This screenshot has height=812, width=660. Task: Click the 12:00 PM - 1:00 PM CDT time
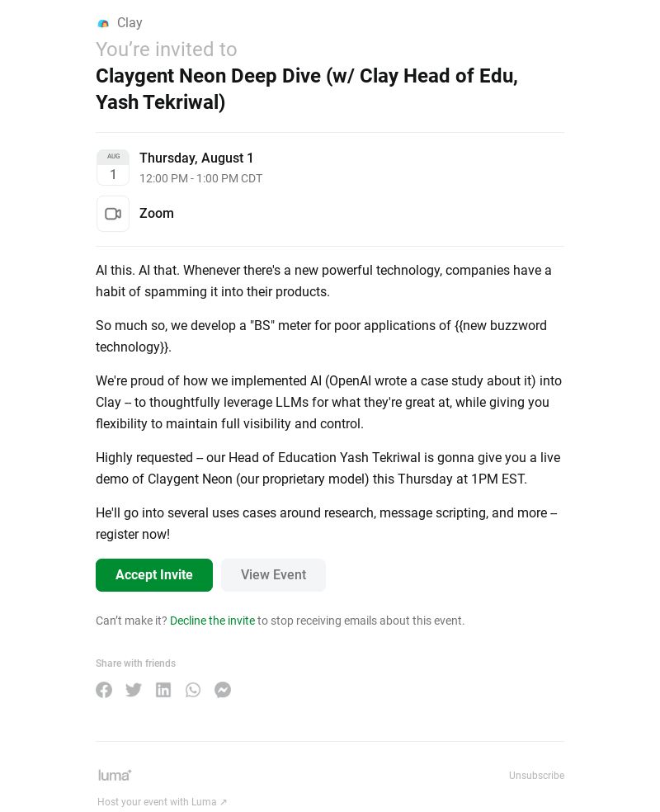pyautogui.click(x=200, y=178)
